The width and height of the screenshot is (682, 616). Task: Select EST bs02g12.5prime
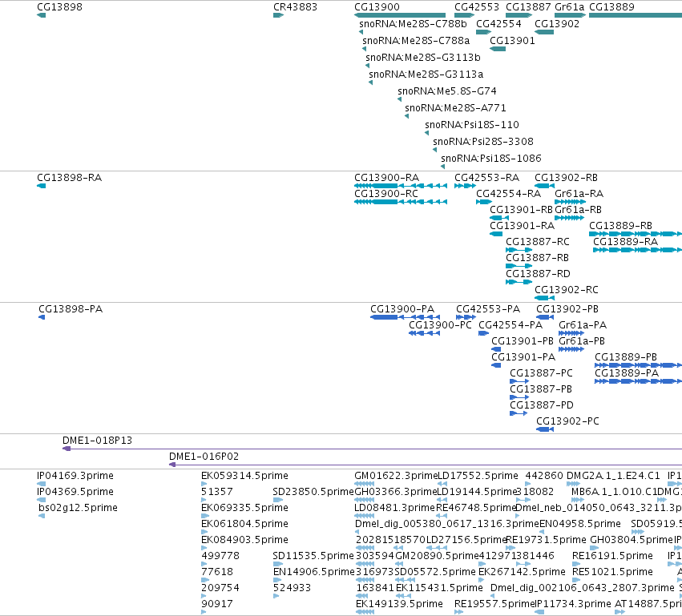click(x=78, y=508)
